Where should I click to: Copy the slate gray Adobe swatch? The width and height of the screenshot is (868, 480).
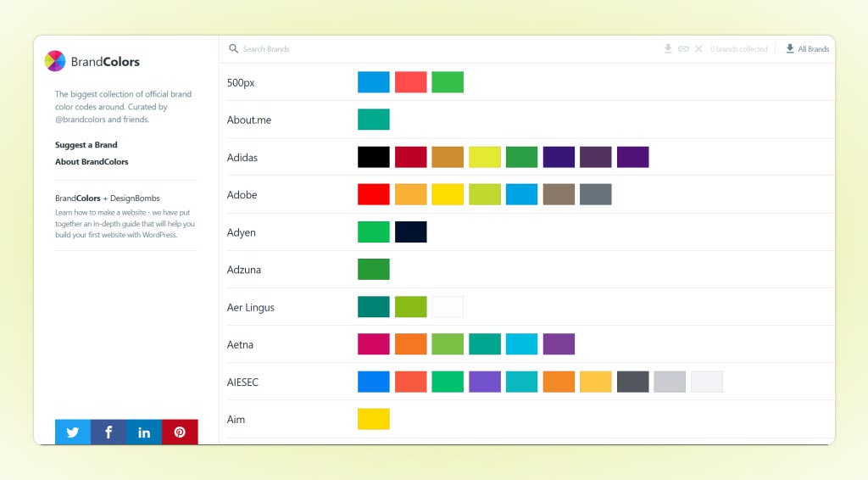pos(596,194)
